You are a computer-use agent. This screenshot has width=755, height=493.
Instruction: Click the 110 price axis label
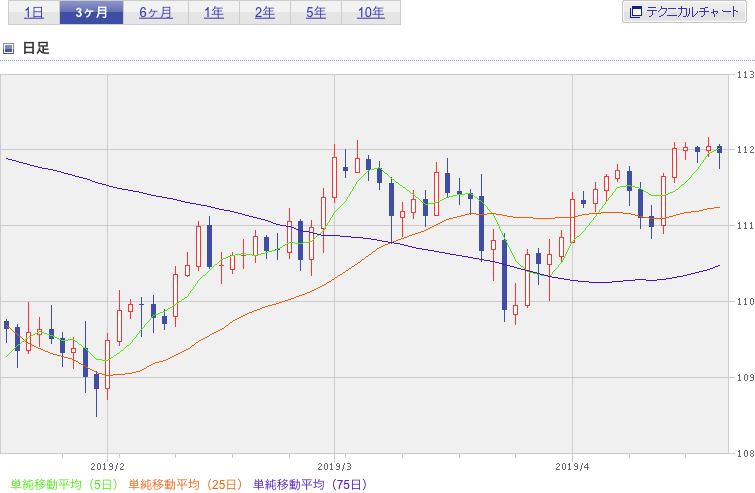(745, 301)
